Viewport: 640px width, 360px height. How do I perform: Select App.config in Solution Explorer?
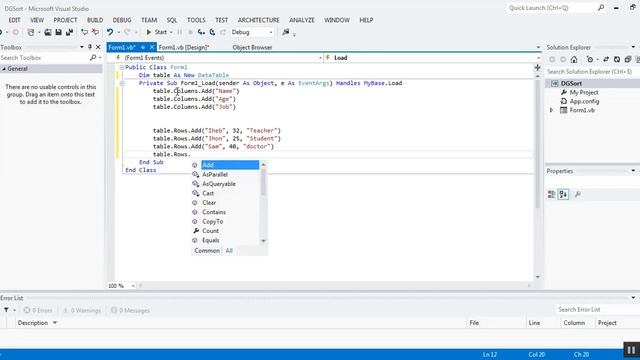(x=584, y=101)
